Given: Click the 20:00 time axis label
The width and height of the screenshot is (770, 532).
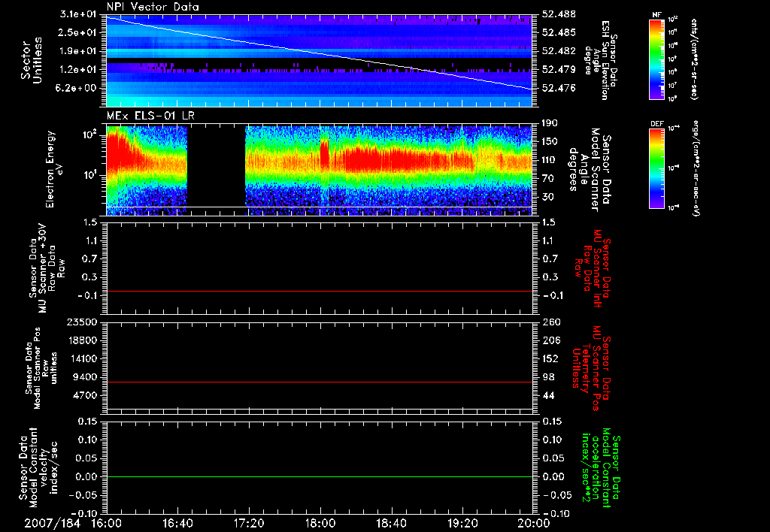Looking at the screenshot, I should pos(535,523).
